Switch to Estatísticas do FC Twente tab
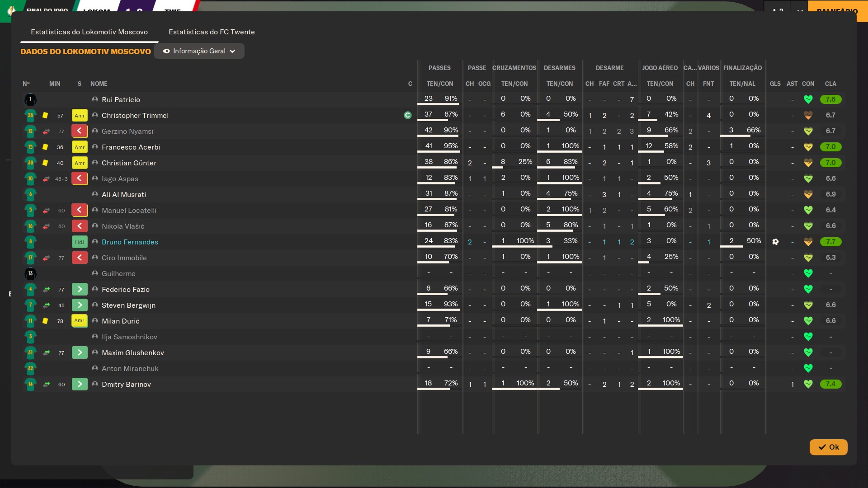This screenshot has height=488, width=868. 212,32
